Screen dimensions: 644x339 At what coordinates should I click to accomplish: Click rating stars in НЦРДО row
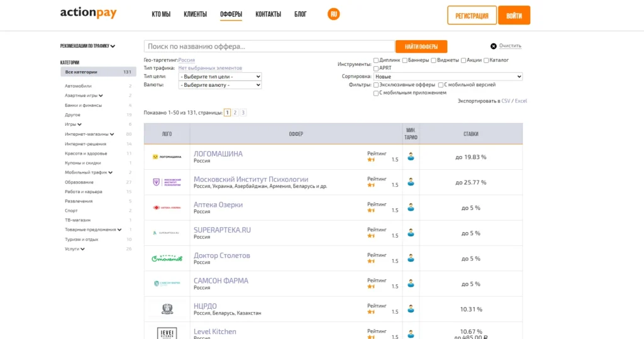pyautogui.click(x=371, y=313)
